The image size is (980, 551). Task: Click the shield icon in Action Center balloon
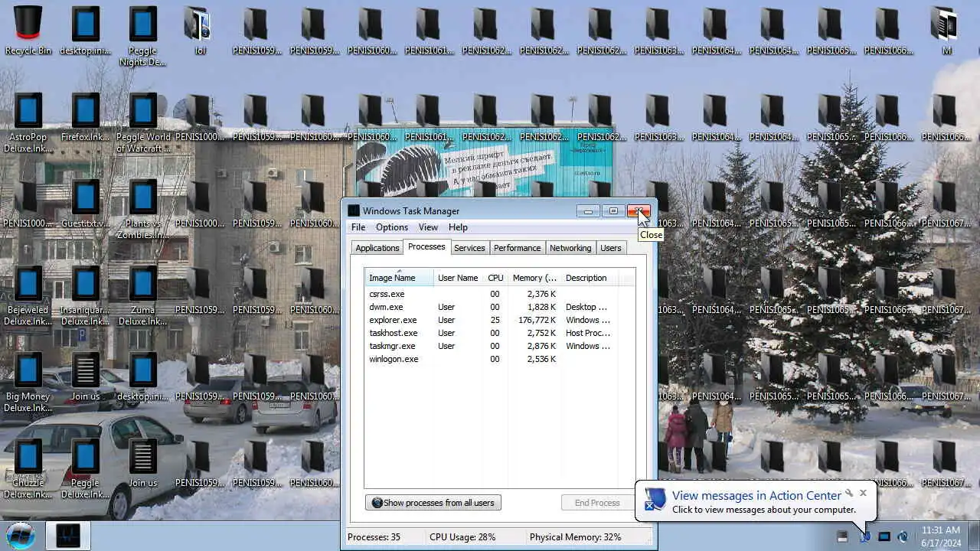pyautogui.click(x=655, y=499)
